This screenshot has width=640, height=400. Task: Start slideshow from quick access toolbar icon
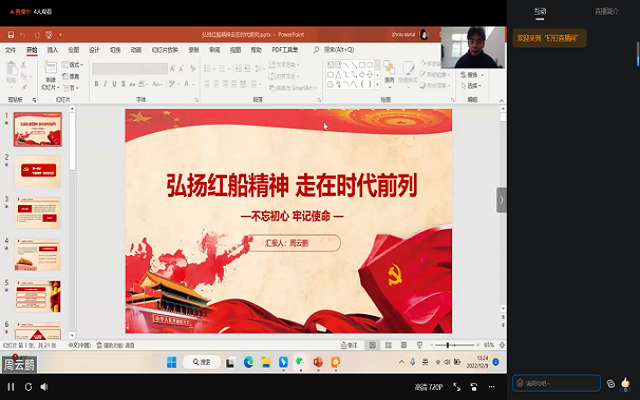point(49,35)
